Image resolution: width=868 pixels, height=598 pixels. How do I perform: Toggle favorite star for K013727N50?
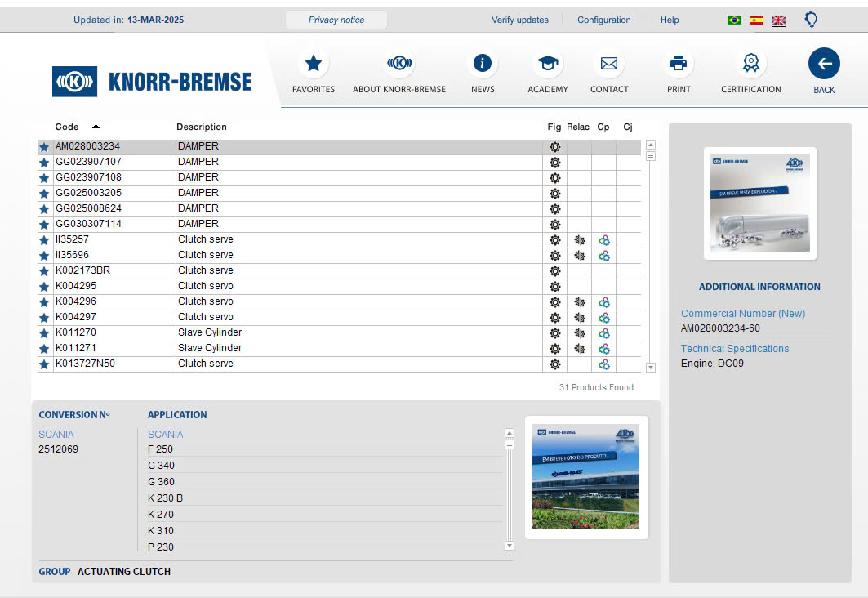(x=44, y=364)
